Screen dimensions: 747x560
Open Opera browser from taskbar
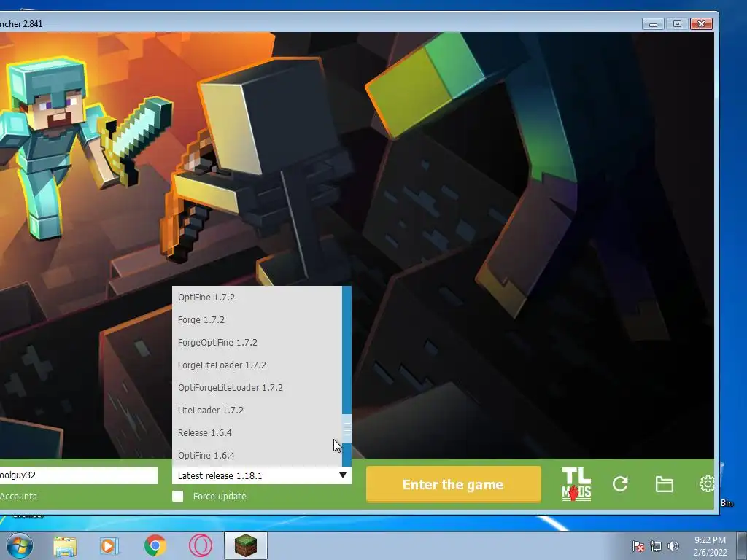click(x=201, y=545)
